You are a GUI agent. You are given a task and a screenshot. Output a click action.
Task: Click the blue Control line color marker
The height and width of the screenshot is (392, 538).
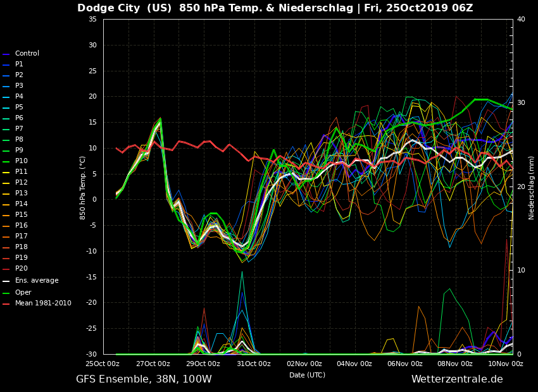6,54
